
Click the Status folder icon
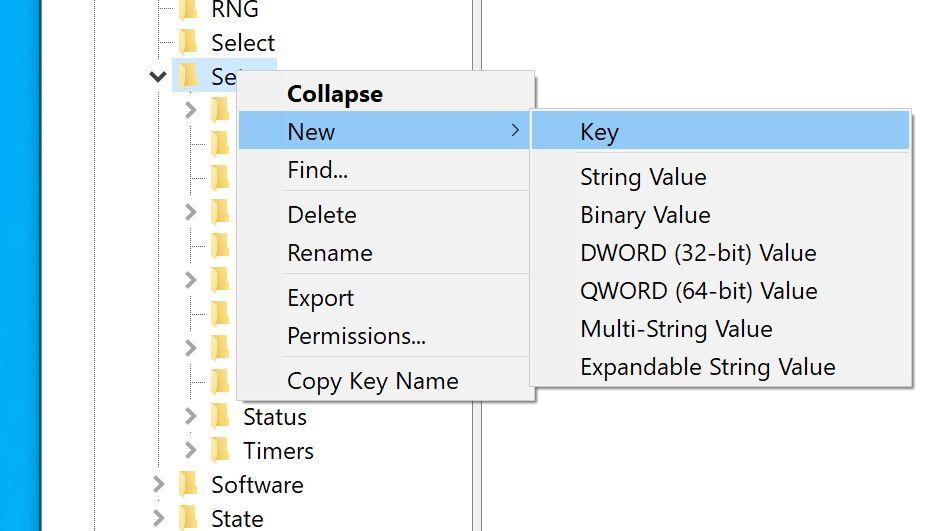(220, 417)
